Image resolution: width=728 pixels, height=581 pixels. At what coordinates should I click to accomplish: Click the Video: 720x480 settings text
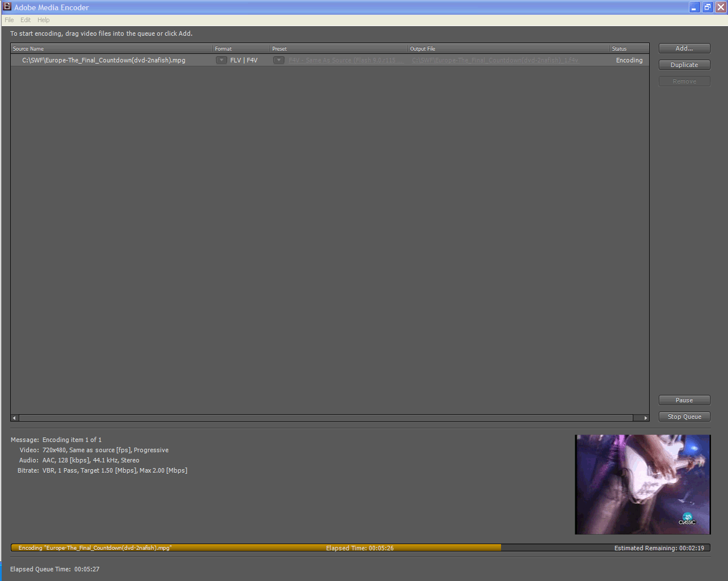click(94, 450)
